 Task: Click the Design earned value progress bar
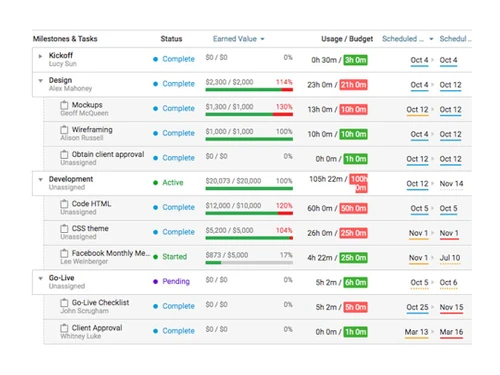point(249,89)
